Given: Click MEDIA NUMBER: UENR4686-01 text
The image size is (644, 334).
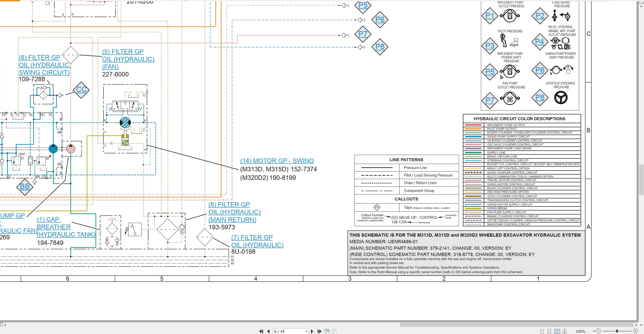Looking at the screenshot, I should tap(384, 242).
